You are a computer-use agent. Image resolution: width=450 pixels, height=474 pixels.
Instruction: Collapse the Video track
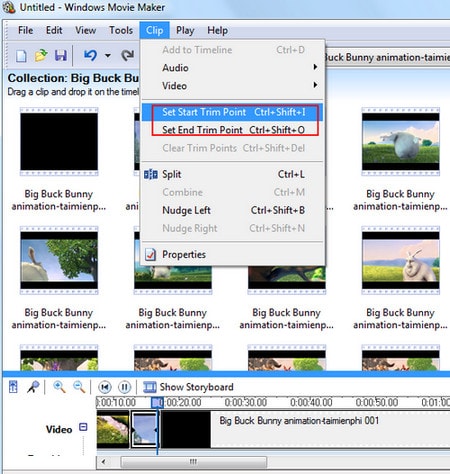[83, 427]
